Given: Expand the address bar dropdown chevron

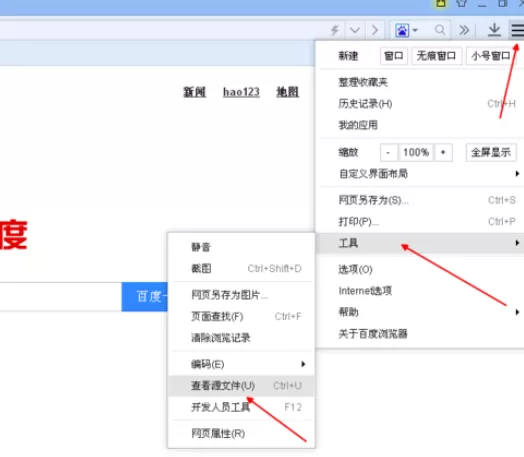Looking at the screenshot, I should [x=355, y=30].
